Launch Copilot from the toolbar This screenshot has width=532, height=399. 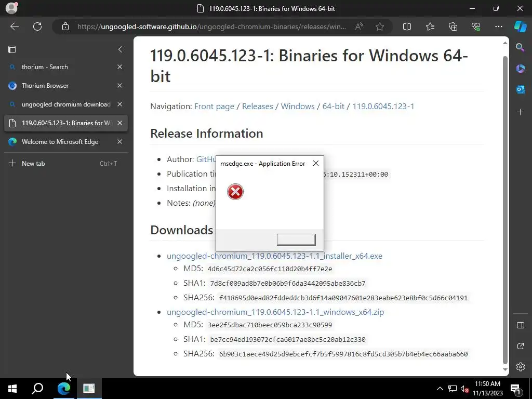520,26
